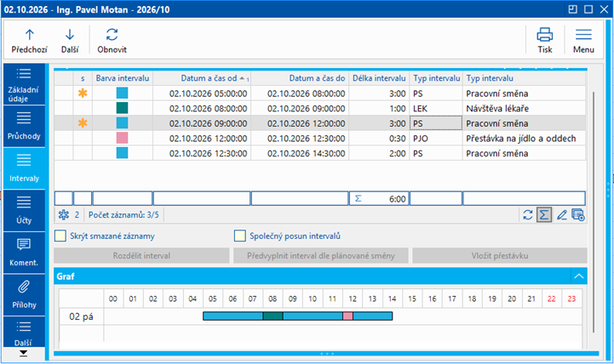Click hour 22 label in graph header
Viewport: 614px width, 364px height.
[x=551, y=299]
